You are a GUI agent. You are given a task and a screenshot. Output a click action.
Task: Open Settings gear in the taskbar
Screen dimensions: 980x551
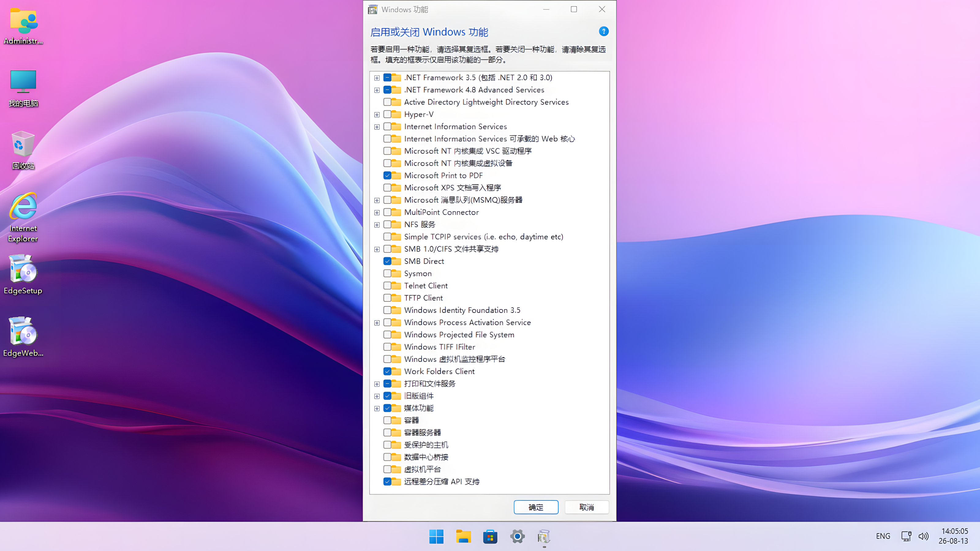pos(517,537)
